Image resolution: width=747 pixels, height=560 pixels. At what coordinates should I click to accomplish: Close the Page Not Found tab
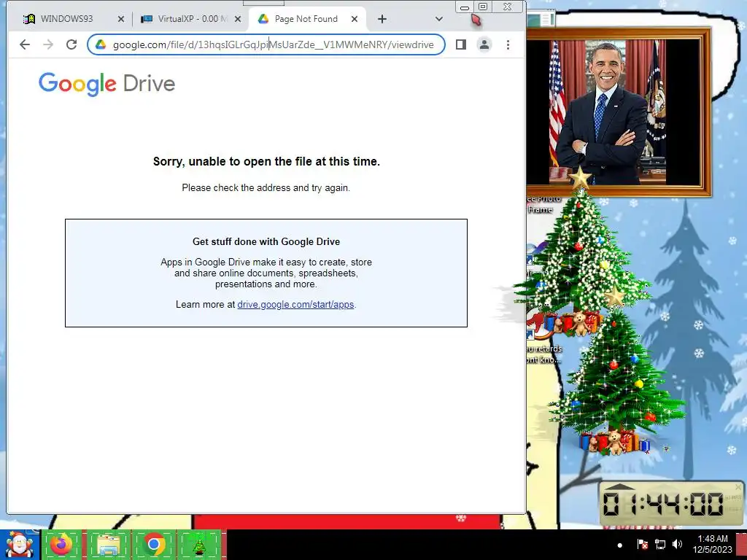tap(355, 19)
